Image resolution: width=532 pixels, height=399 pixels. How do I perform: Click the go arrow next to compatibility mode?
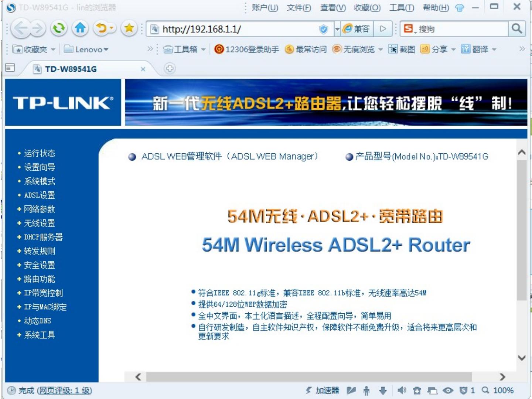pyautogui.click(x=383, y=28)
